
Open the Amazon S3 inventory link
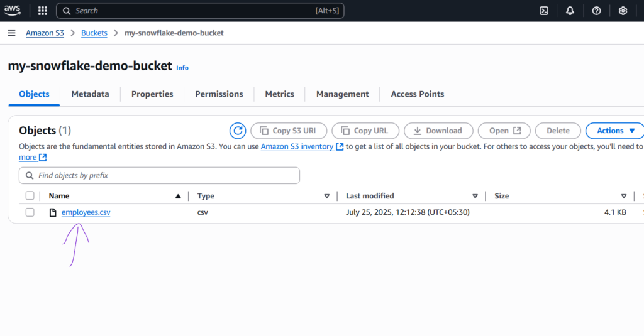tap(297, 146)
